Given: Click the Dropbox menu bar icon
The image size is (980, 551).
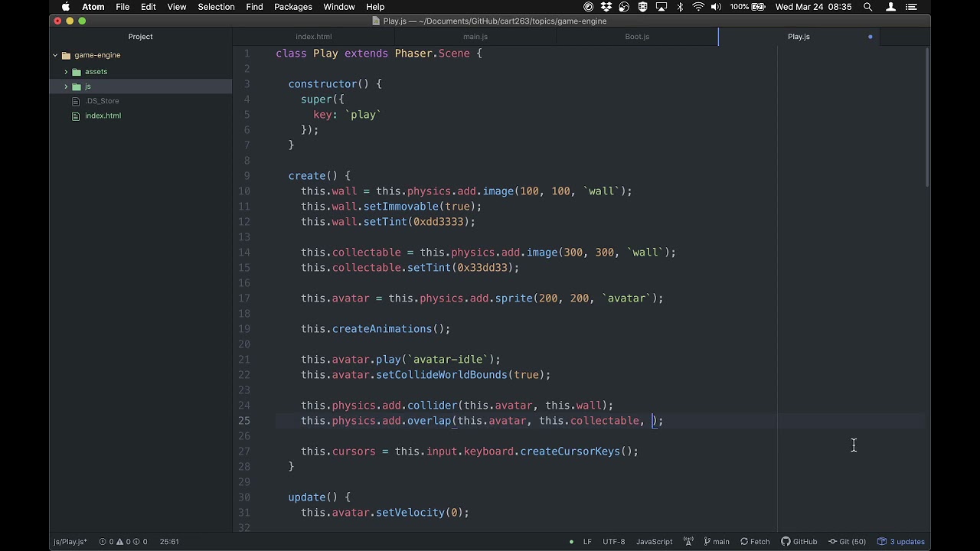Looking at the screenshot, I should [606, 7].
